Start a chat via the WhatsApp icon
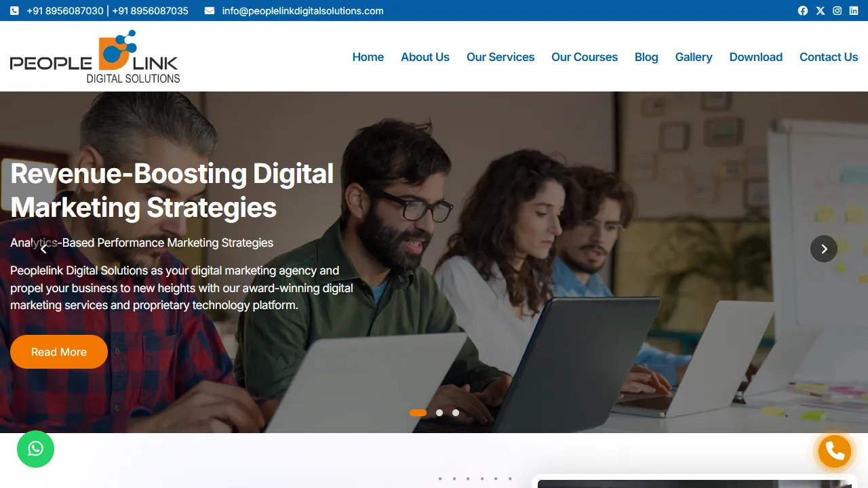This screenshot has height=488, width=868. tap(35, 449)
